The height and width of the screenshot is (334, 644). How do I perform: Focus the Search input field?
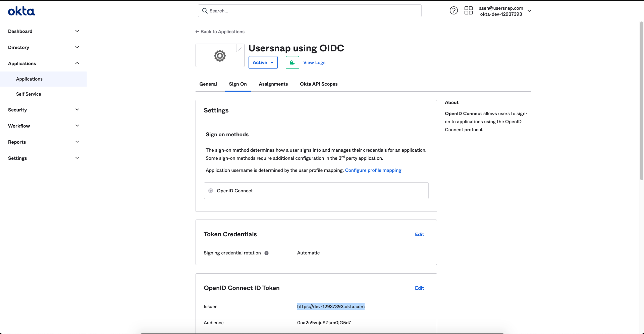310,11
